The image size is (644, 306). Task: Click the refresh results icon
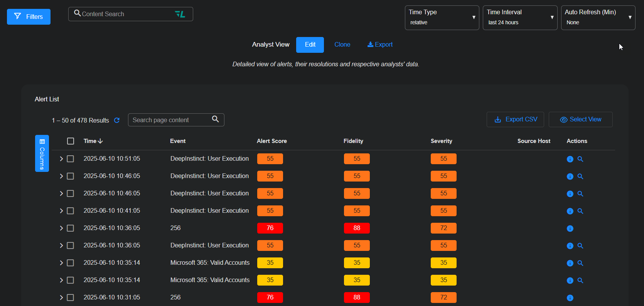[117, 120]
